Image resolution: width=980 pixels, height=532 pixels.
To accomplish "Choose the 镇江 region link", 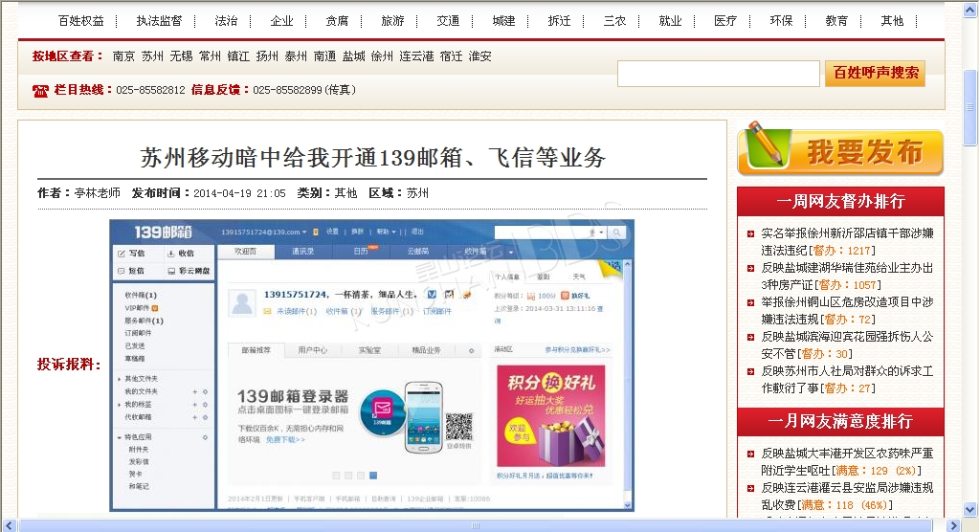I will point(238,56).
